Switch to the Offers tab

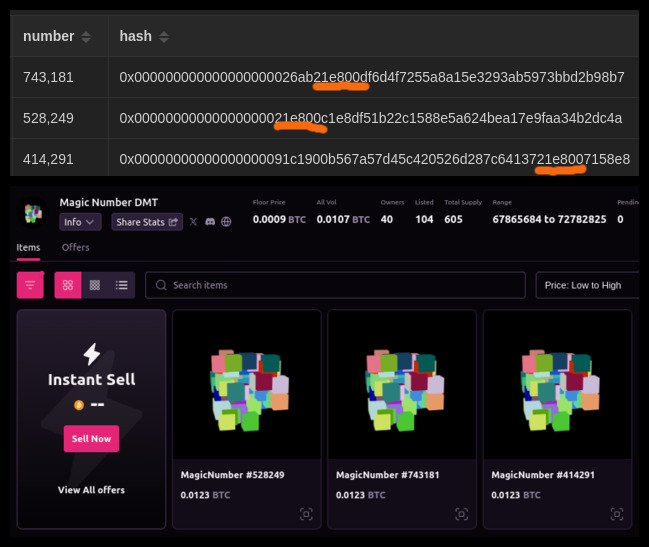[76, 247]
